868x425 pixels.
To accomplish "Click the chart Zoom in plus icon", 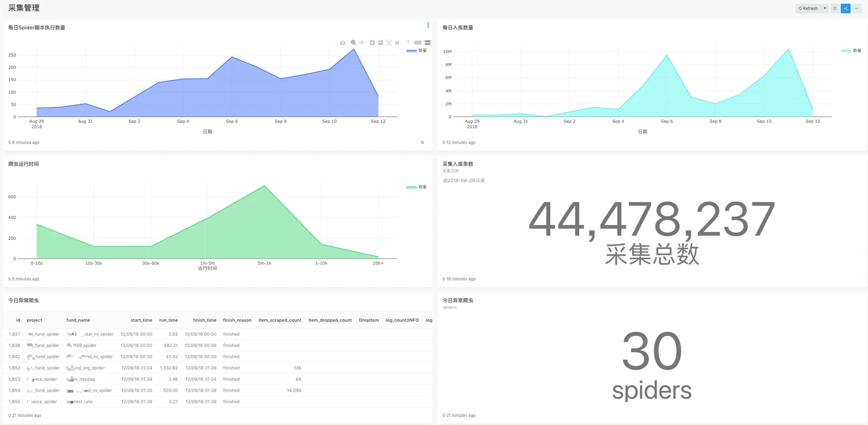I will (372, 43).
